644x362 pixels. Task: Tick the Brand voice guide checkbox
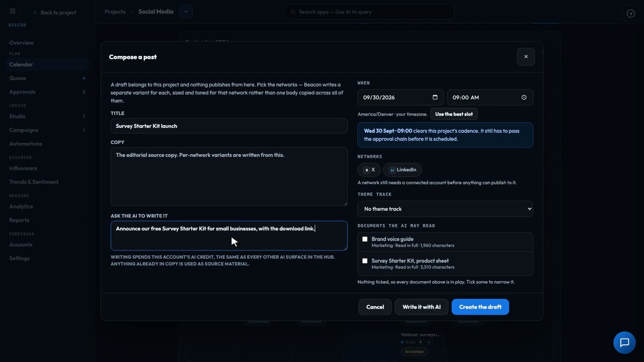pyautogui.click(x=365, y=239)
